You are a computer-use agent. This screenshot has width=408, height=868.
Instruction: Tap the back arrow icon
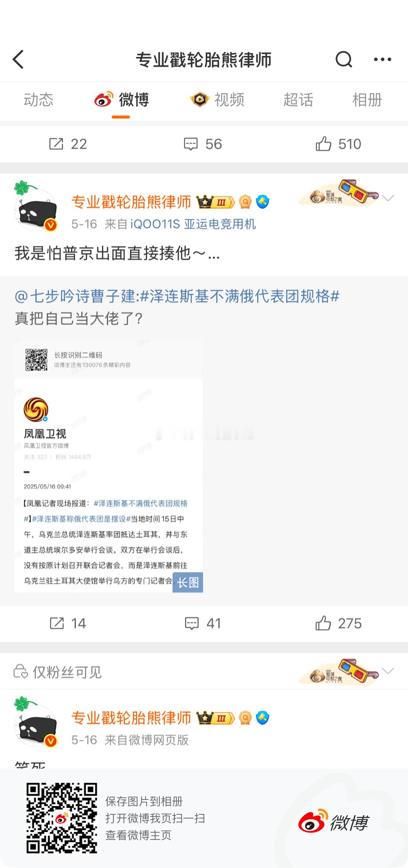coord(18,60)
